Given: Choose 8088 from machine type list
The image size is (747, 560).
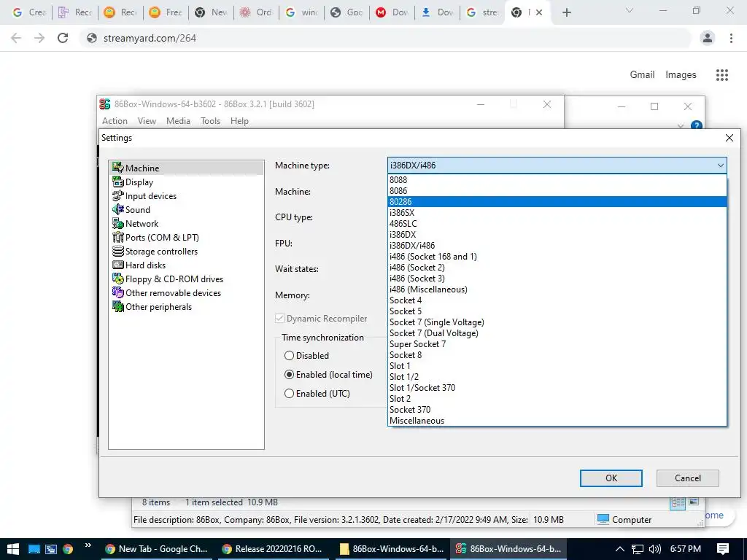Looking at the screenshot, I should 557,179.
